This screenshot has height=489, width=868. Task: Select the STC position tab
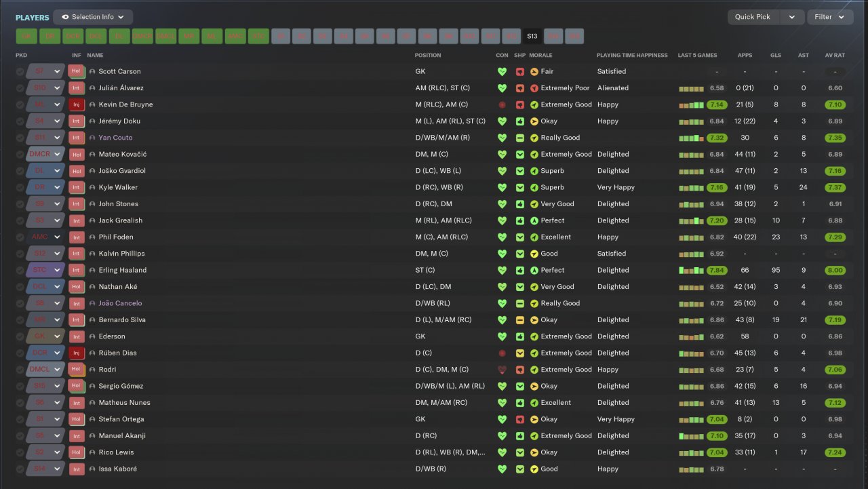click(258, 37)
